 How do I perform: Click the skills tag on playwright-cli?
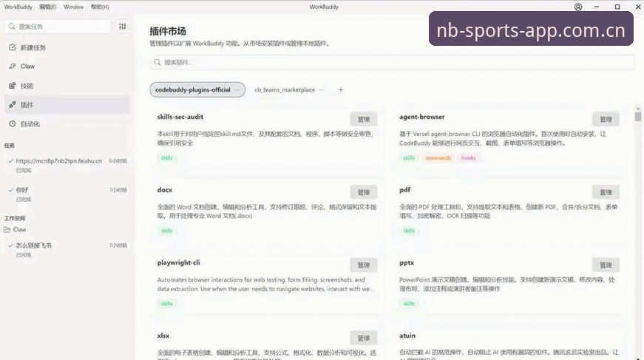167,303
